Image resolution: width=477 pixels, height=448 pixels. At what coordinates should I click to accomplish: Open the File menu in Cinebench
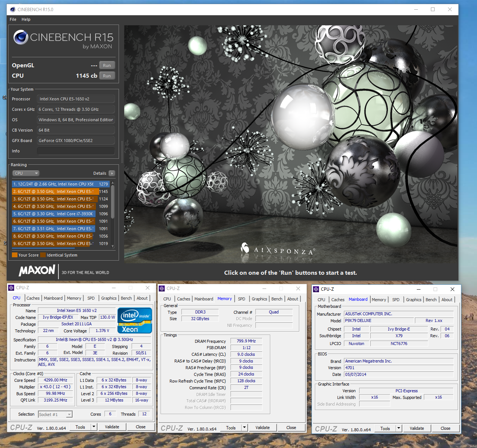(x=13, y=19)
